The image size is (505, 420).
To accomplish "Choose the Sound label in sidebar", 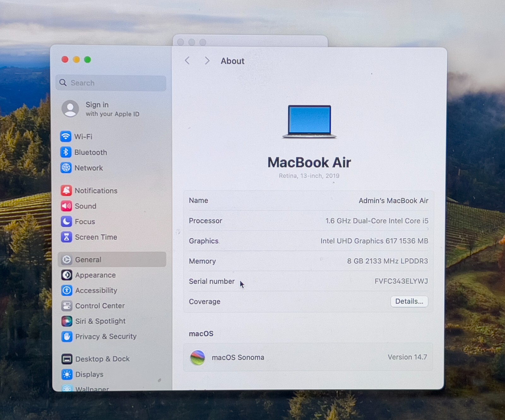I will (x=86, y=206).
